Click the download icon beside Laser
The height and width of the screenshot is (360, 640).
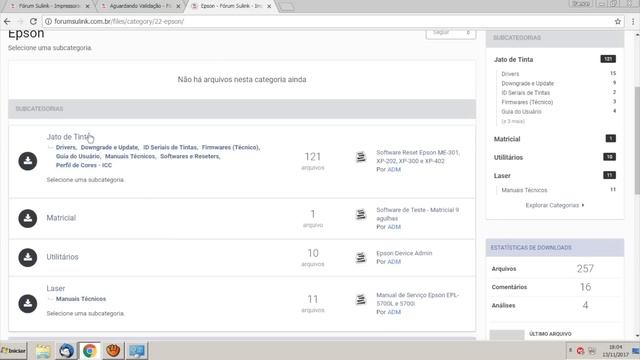point(28,303)
